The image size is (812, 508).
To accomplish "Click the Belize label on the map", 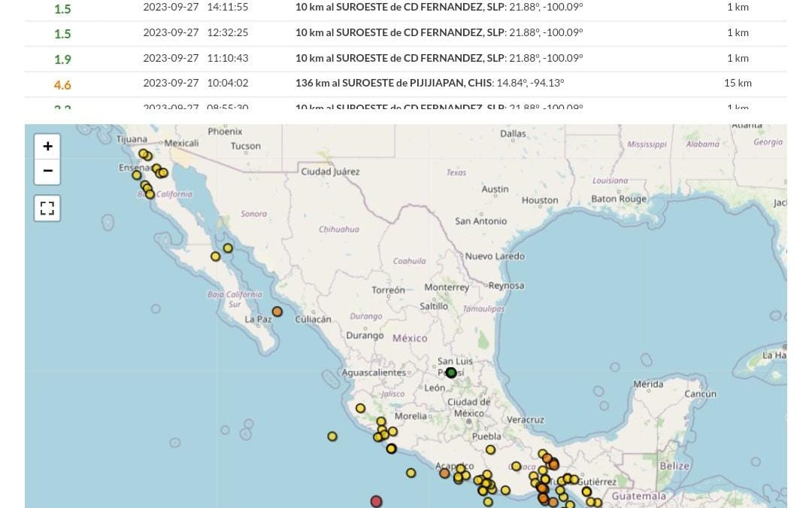I will 674,466.
